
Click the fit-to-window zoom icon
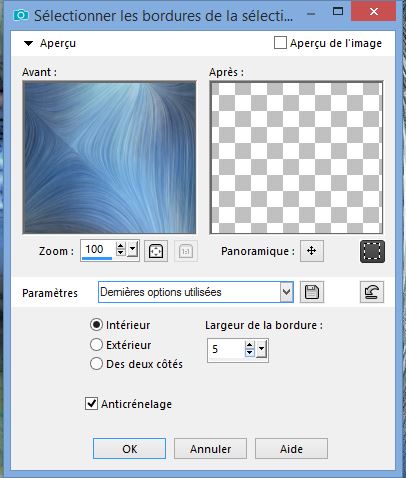(156, 251)
